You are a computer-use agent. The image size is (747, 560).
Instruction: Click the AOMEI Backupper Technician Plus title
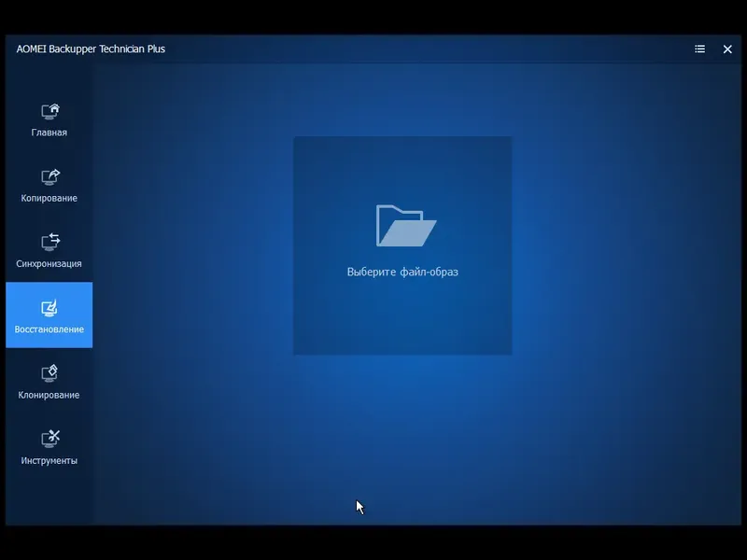[x=89, y=49]
